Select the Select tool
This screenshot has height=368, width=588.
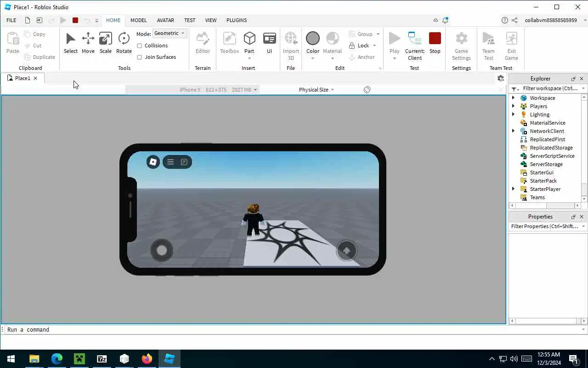pyautogui.click(x=70, y=43)
